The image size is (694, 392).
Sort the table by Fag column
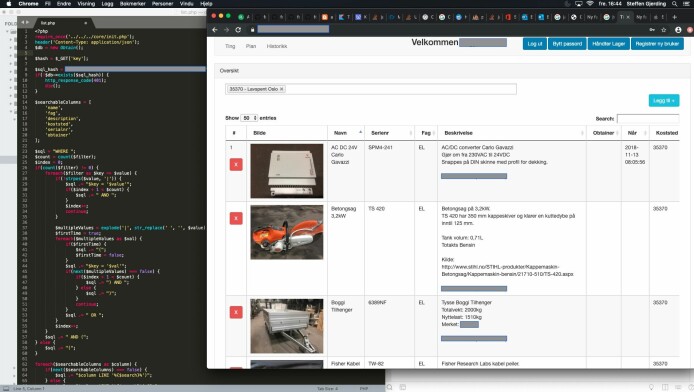[x=426, y=133]
